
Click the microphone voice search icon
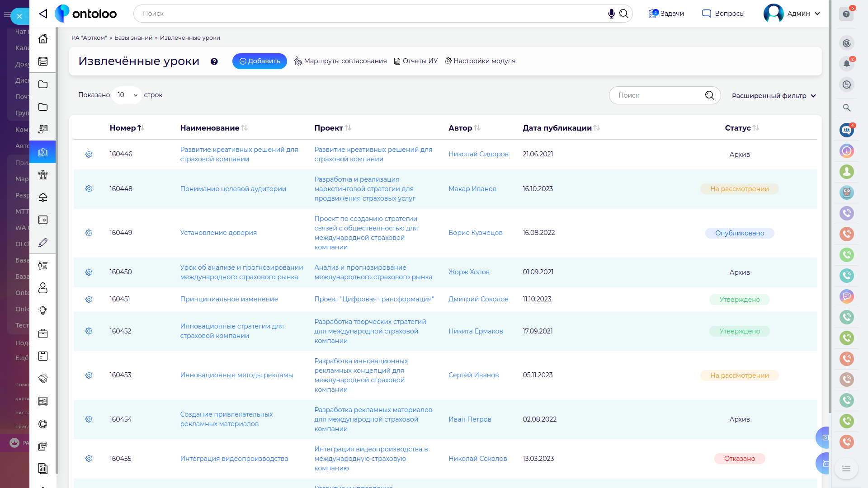click(x=611, y=14)
